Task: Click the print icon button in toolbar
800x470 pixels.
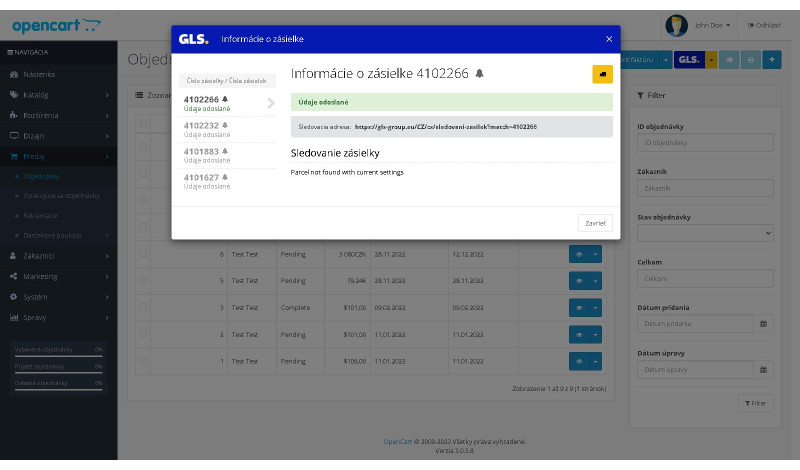Action: coord(751,60)
